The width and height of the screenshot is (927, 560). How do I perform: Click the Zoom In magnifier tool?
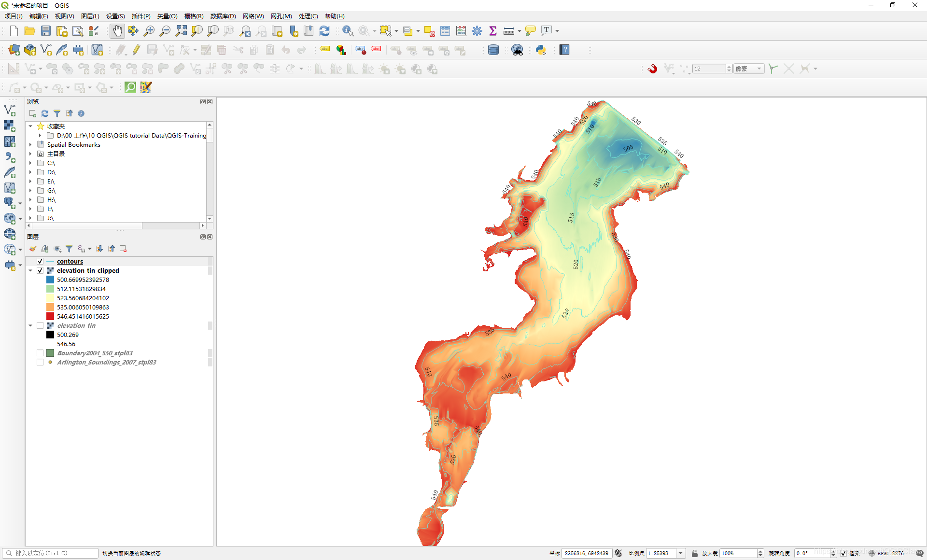coord(149,31)
